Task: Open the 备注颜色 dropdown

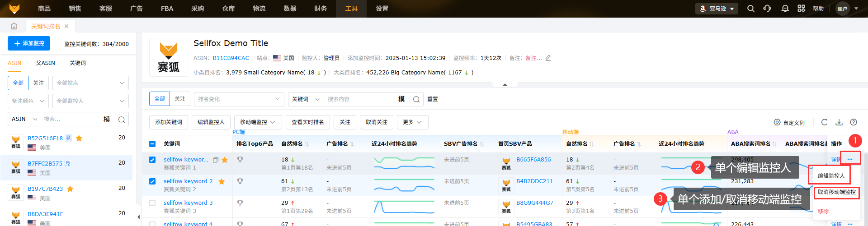Action: pyautogui.click(x=28, y=101)
